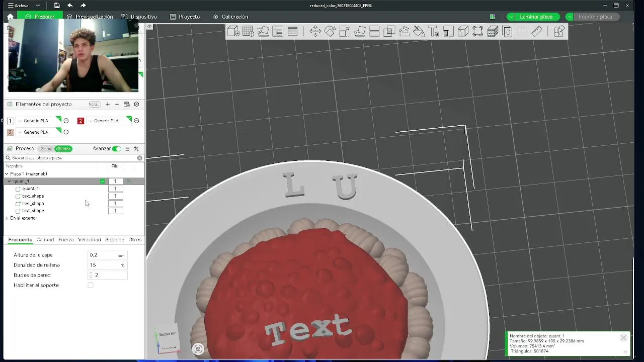Click the Add plate grid icon
The image size is (644, 362).
(x=248, y=32)
